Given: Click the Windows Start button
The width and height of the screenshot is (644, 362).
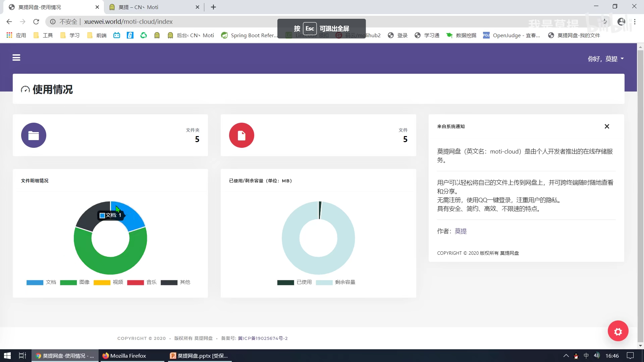Looking at the screenshot, I should tap(7, 356).
